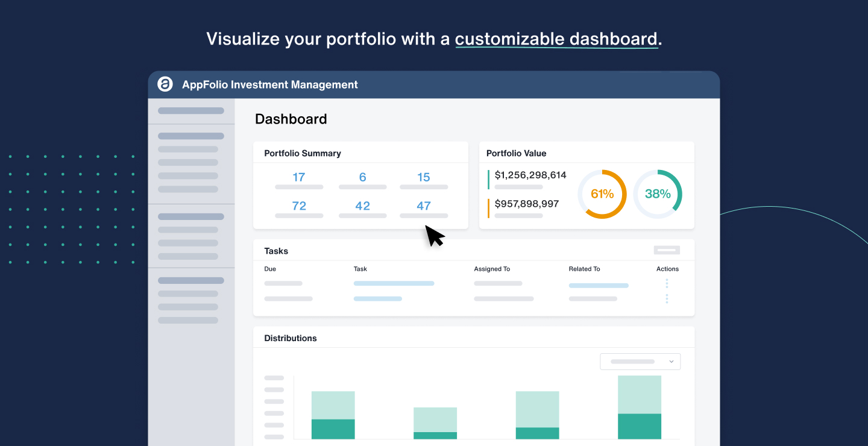Click the $1,256,298,614 portfolio value
The image size is (868, 446).
coord(529,174)
